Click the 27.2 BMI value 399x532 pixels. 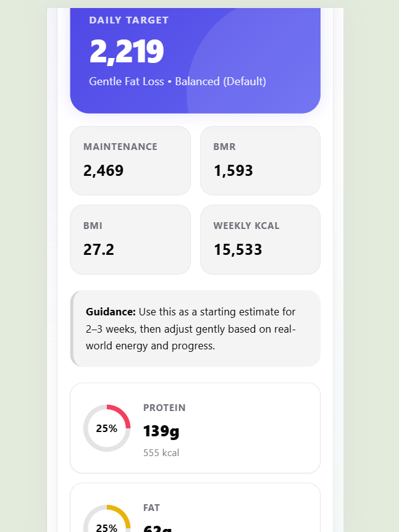99,249
